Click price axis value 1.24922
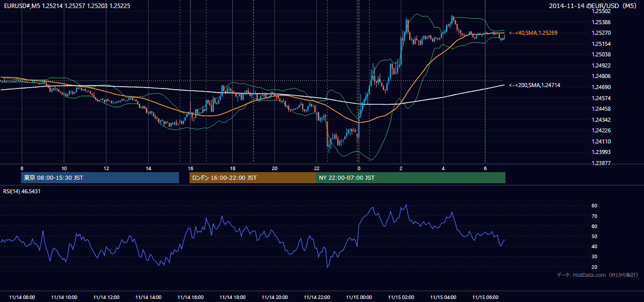This screenshot has width=644, height=302. tap(602, 65)
